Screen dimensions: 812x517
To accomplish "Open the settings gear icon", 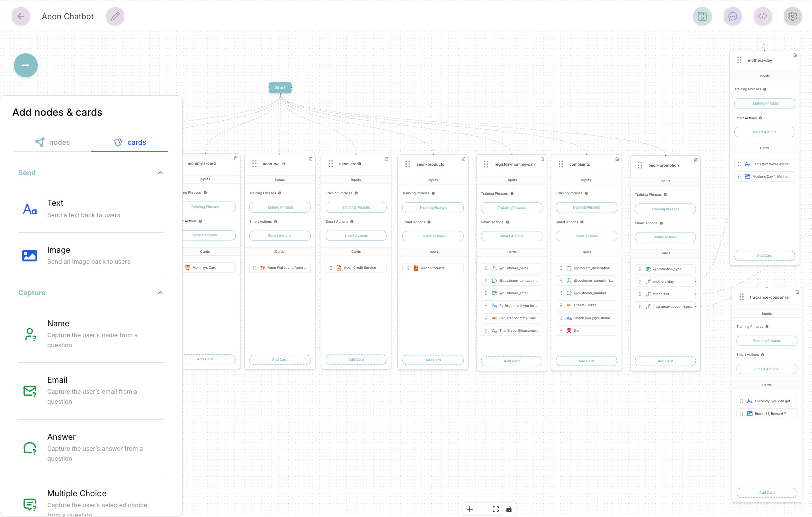I will 792,16.
